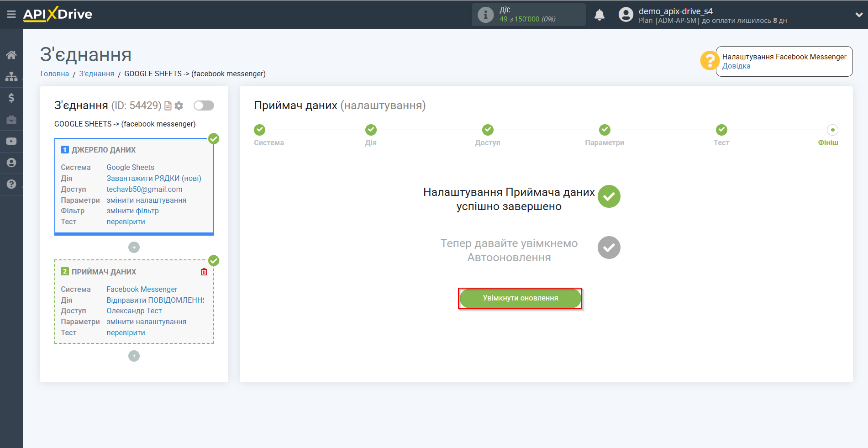
Task: Click Завантажити РЯДКИ (нові) action link
Action: (154, 179)
